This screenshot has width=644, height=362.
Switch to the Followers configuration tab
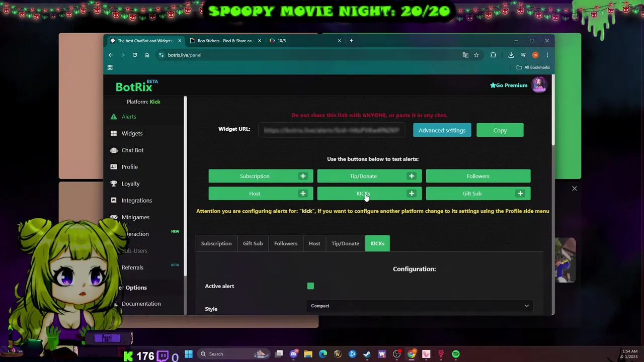tap(286, 243)
